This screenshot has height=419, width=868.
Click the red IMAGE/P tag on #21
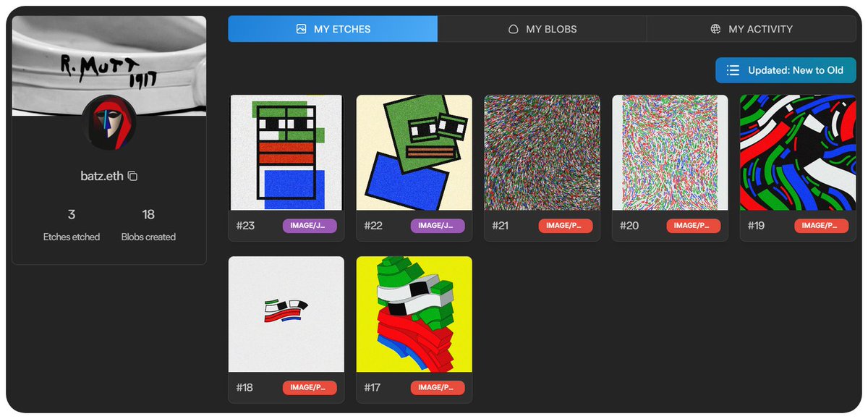(x=566, y=226)
